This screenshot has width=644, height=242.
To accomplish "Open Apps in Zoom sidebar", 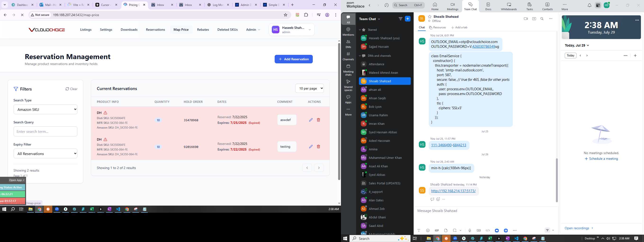I will point(348,99).
